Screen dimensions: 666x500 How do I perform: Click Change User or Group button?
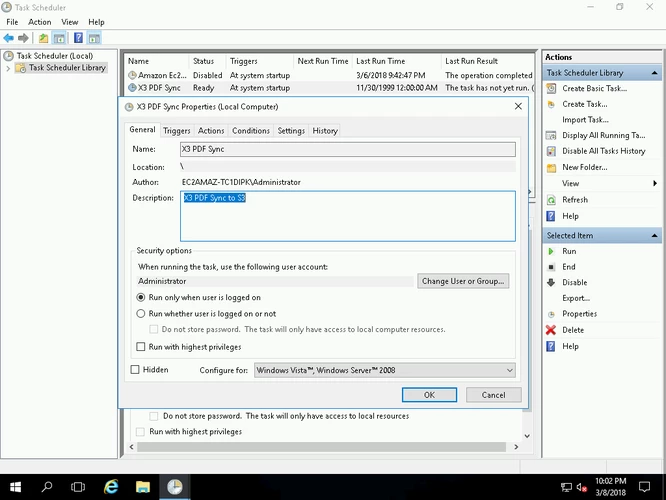click(x=463, y=281)
